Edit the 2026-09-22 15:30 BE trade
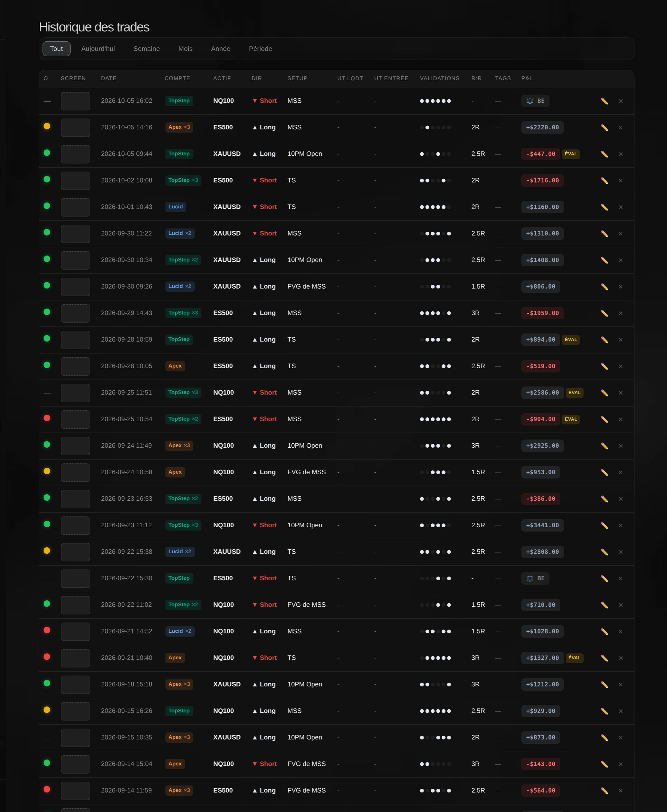Image resolution: width=667 pixels, height=812 pixels. point(604,578)
